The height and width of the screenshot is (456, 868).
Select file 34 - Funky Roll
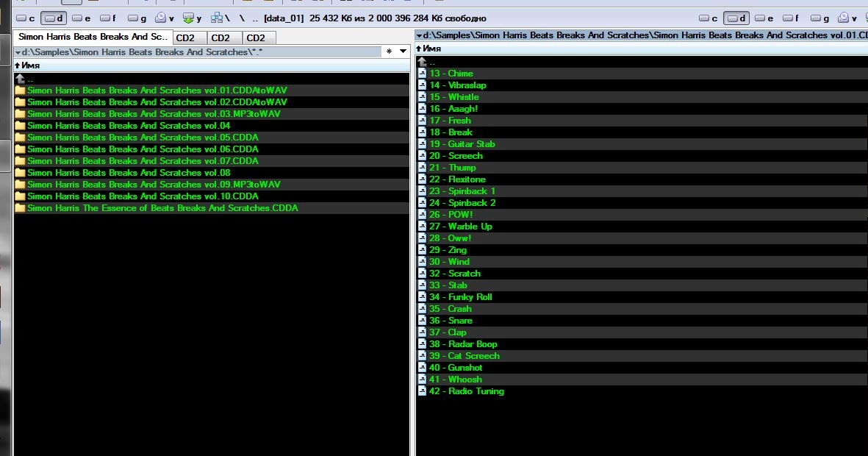[461, 297]
